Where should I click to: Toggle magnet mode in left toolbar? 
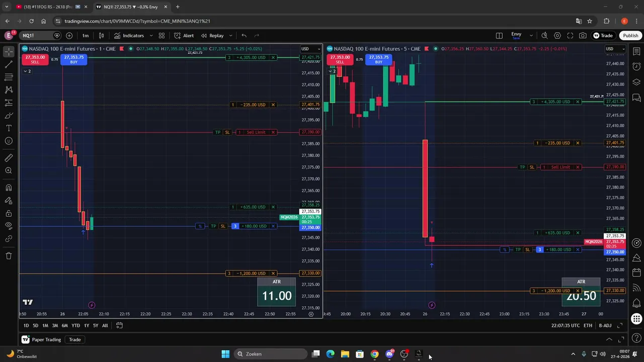point(9,188)
